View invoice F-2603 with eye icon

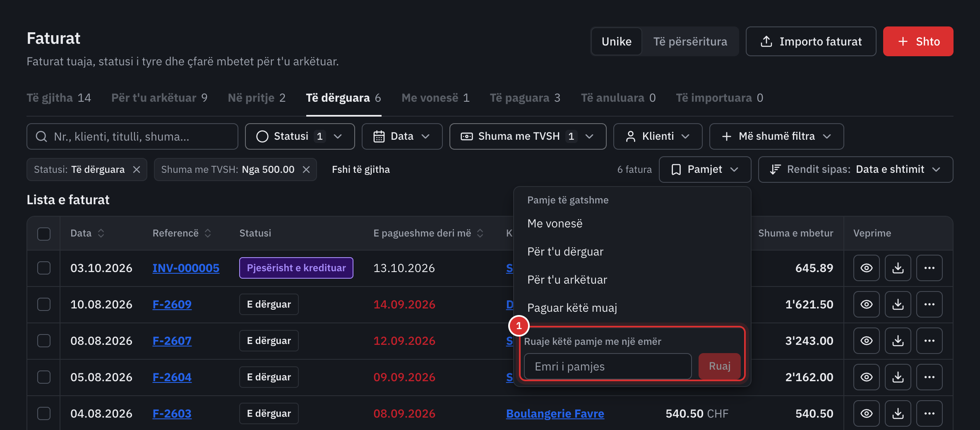click(x=866, y=413)
